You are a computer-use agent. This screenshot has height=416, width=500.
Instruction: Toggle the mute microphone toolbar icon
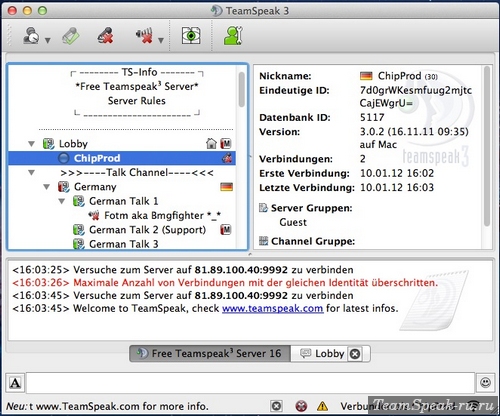pyautogui.click(x=106, y=36)
